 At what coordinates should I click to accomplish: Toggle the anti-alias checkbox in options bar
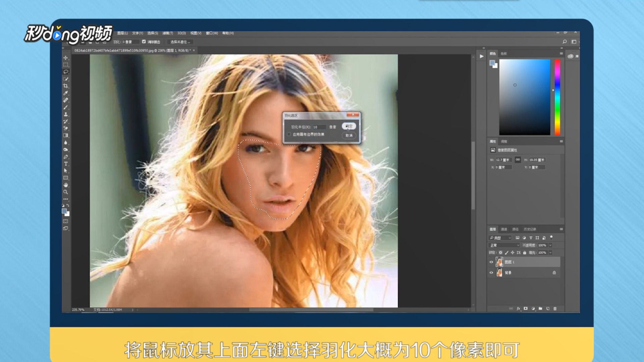144,42
